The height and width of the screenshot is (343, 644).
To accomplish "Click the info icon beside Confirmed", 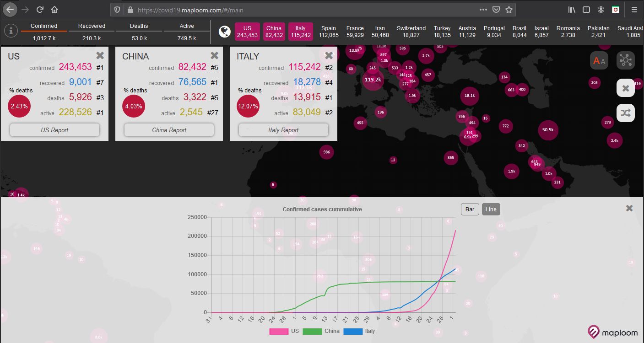I will [11, 31].
